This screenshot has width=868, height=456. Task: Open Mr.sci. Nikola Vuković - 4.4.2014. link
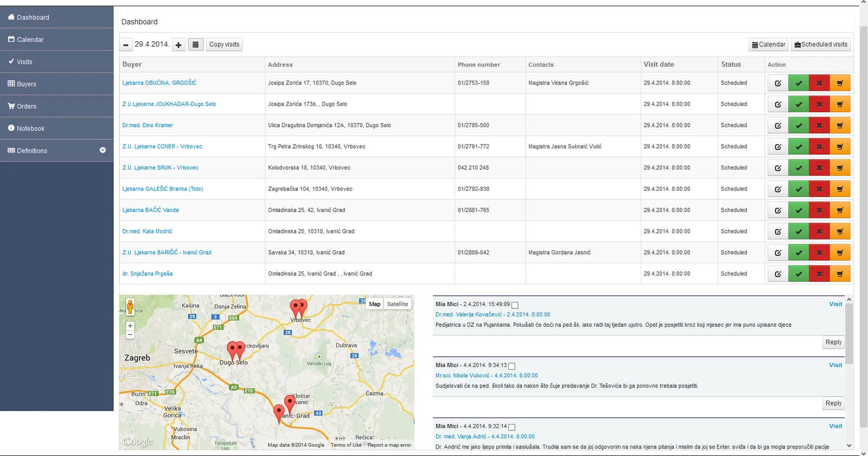[487, 375]
